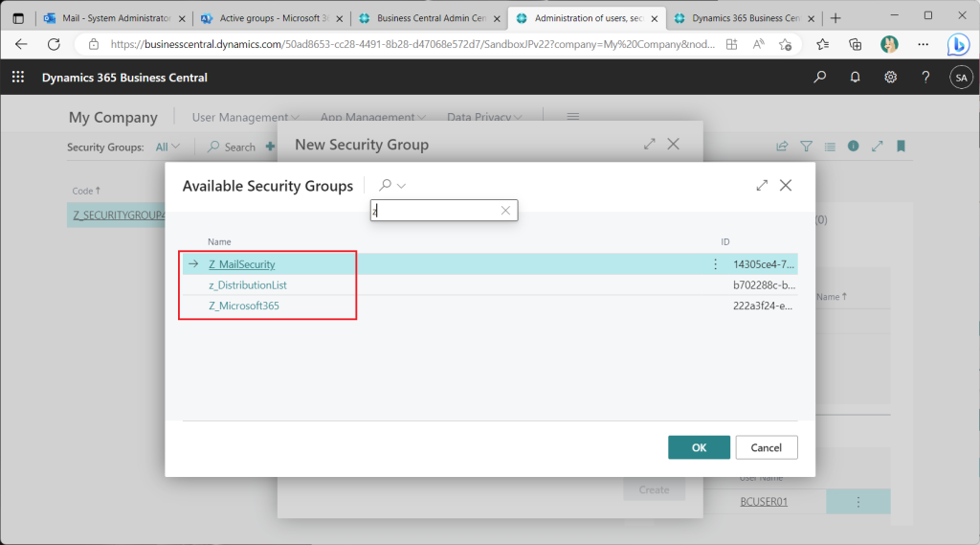
Task: Click the ID 222a3f24-e... cell
Action: 763,306
